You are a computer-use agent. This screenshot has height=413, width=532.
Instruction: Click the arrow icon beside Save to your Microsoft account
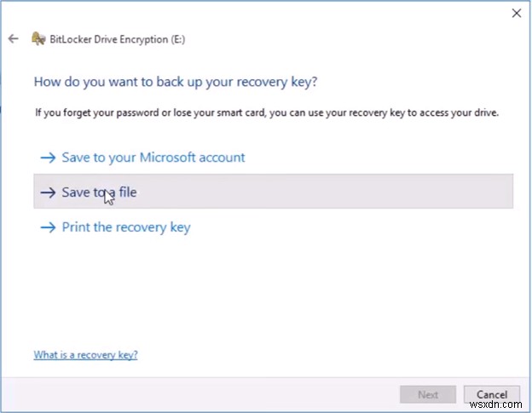coord(47,158)
